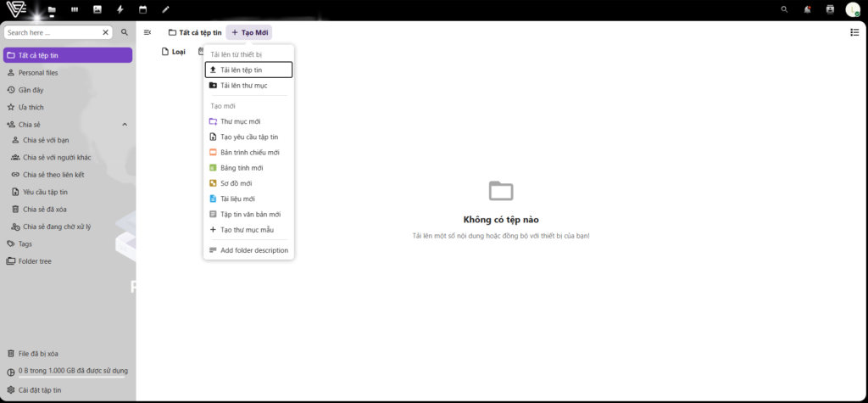
Task: Open the Deck app icon
Action: (75, 9)
